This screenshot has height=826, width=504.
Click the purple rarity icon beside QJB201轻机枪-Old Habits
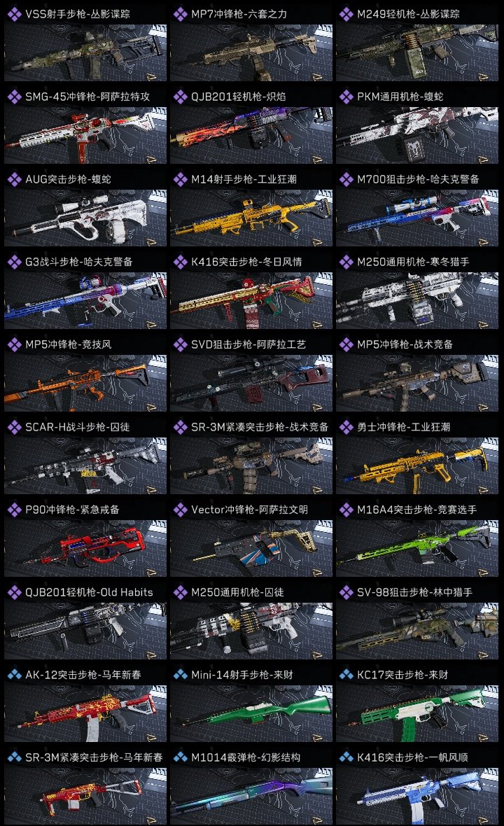point(14,592)
